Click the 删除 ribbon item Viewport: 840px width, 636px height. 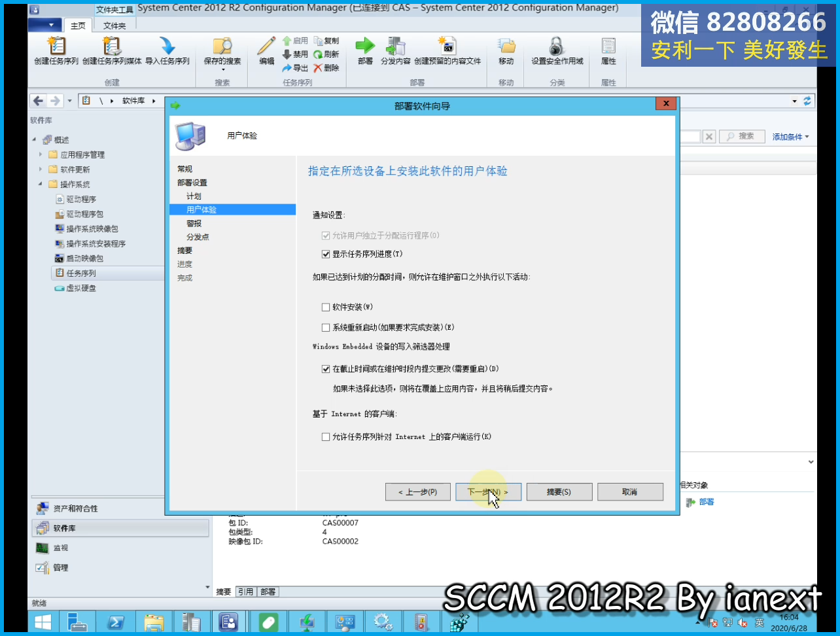(326, 68)
